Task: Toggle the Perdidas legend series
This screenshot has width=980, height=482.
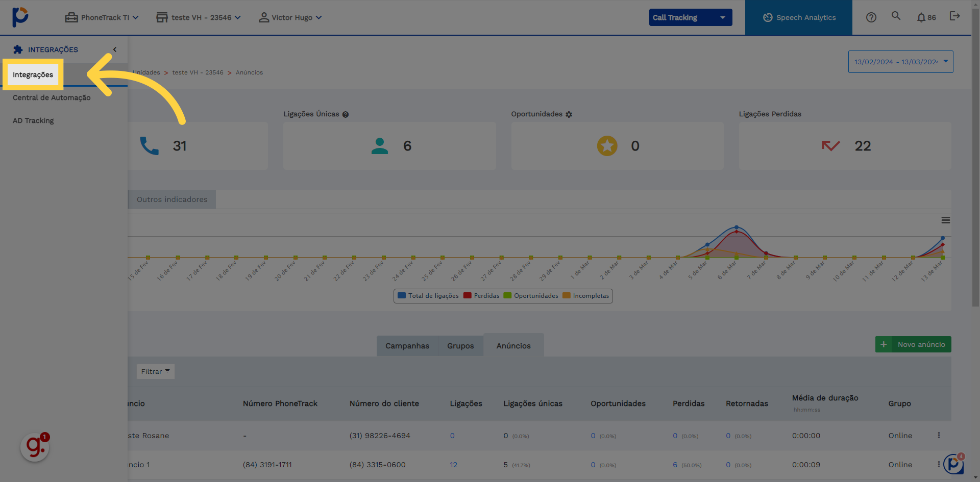Action: coord(481,296)
